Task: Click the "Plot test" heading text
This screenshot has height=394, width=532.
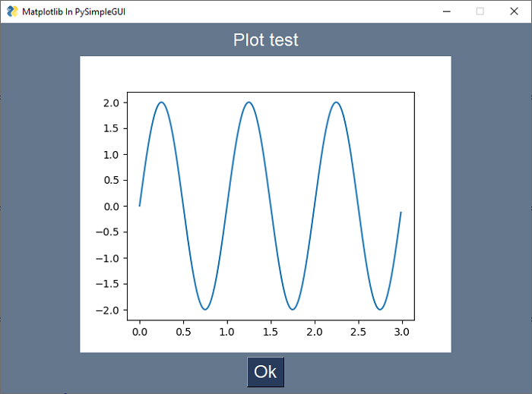Action: tap(266, 40)
